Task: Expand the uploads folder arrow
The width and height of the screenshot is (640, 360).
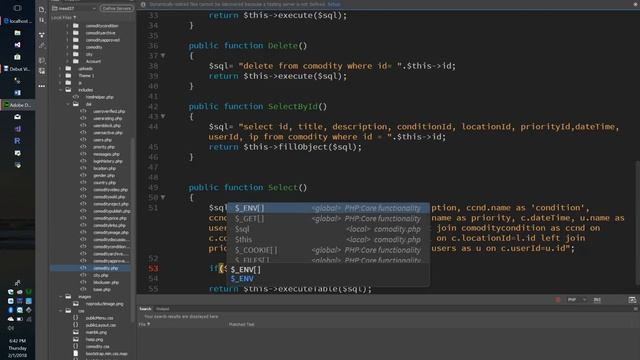Action: (x=60, y=69)
